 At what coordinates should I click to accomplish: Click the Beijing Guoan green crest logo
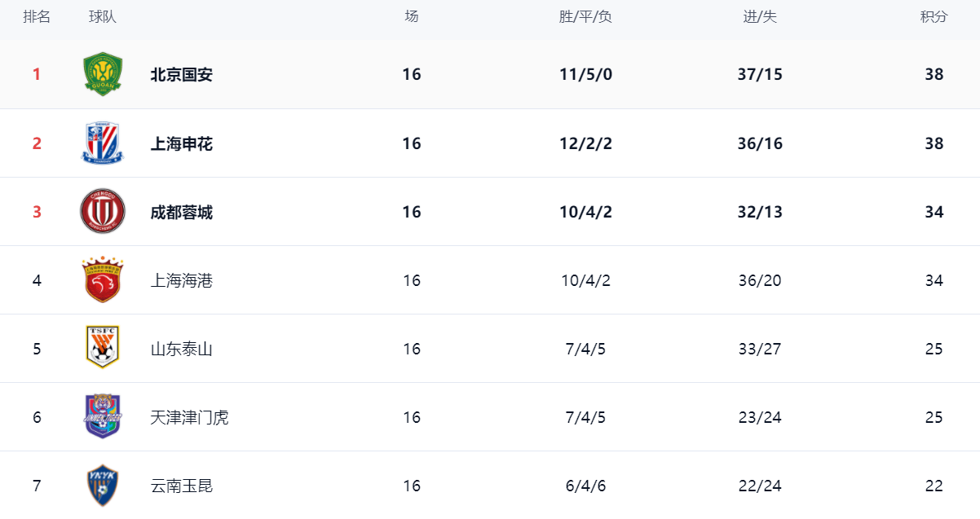click(103, 74)
